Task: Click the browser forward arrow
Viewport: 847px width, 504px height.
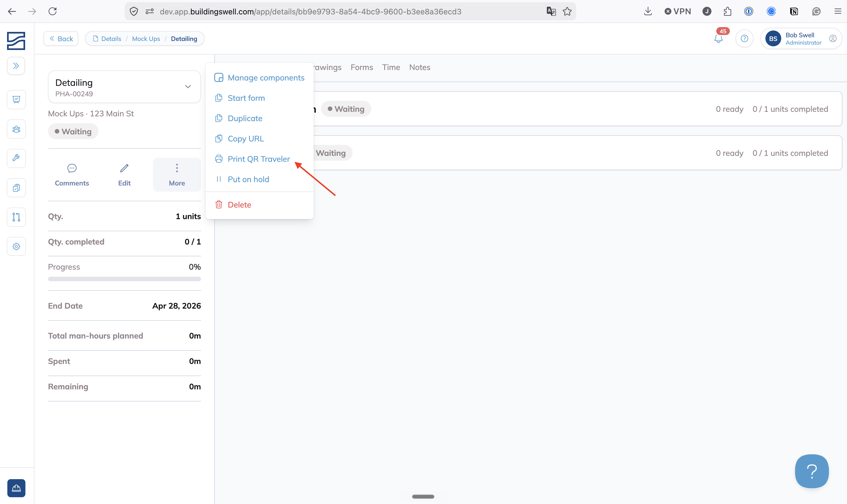Action: 32,12
